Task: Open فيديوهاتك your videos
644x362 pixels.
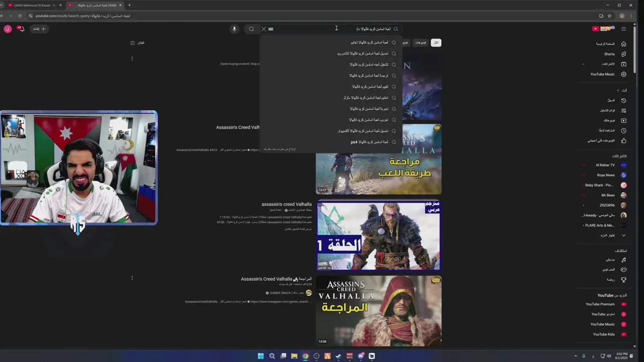Action: click(x=609, y=120)
